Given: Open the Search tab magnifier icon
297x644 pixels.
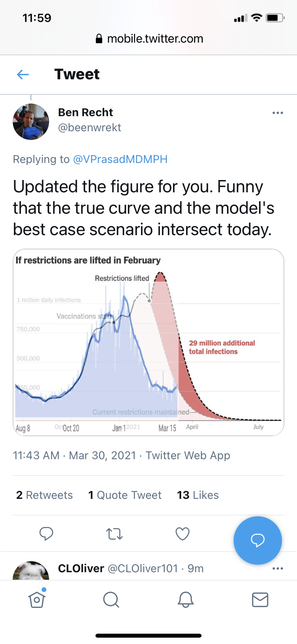Looking at the screenshot, I should point(111,600).
